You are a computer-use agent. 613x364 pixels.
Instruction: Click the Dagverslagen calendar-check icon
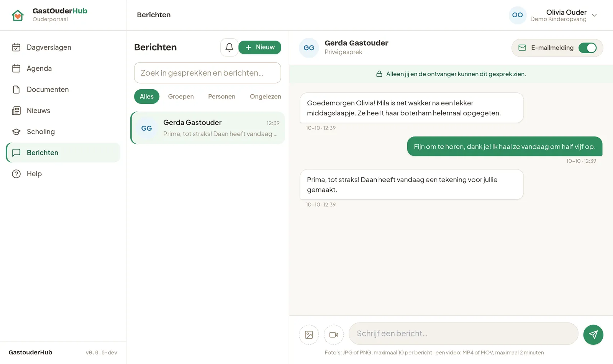tap(16, 47)
